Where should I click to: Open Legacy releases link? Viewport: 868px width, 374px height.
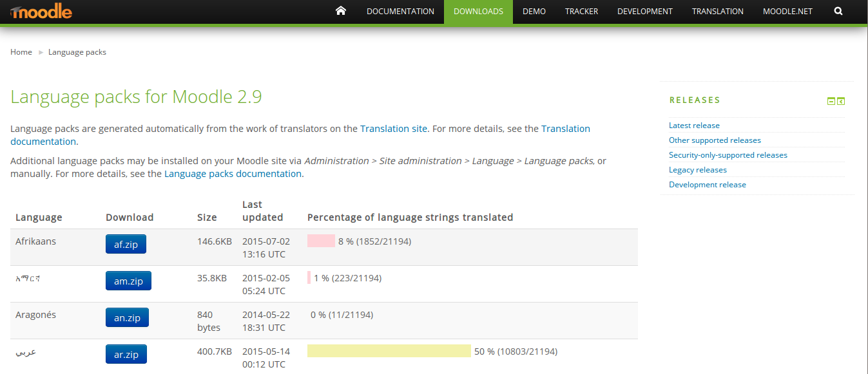click(698, 170)
